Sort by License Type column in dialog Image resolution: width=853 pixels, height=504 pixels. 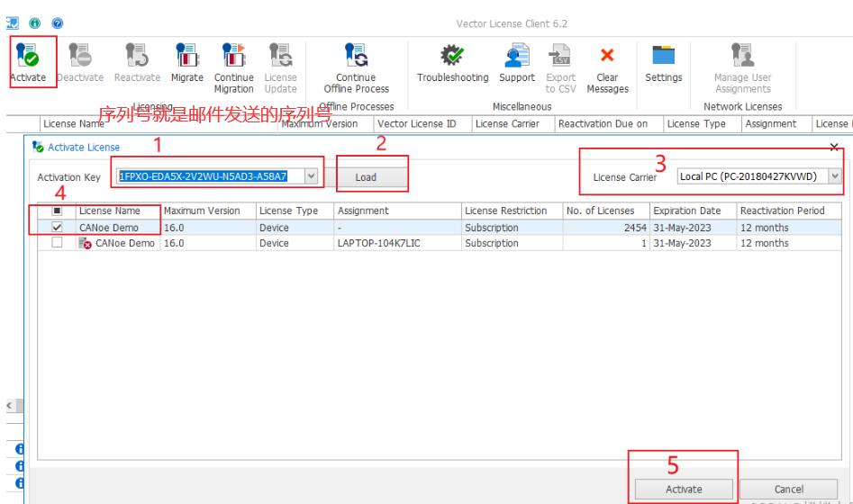coord(295,211)
